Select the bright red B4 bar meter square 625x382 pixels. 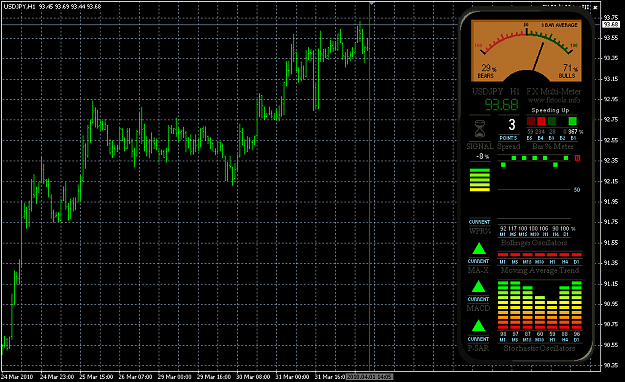coord(541,120)
